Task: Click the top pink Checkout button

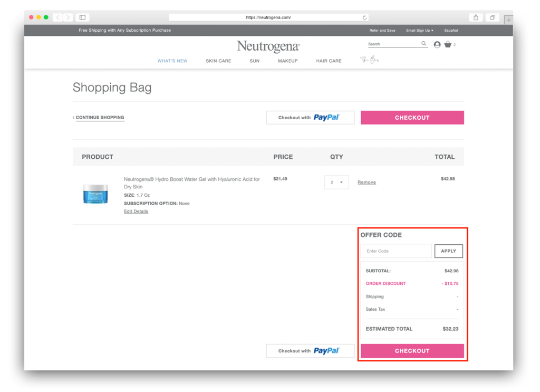Action: (412, 118)
